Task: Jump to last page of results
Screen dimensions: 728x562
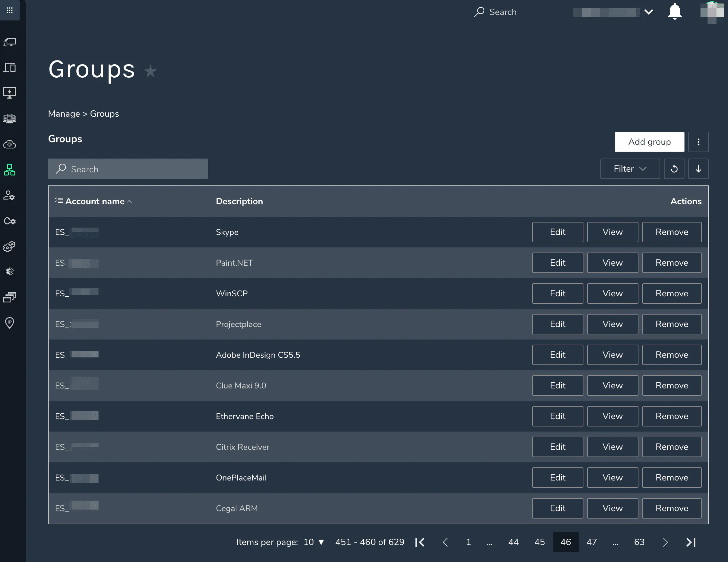Action: point(691,542)
